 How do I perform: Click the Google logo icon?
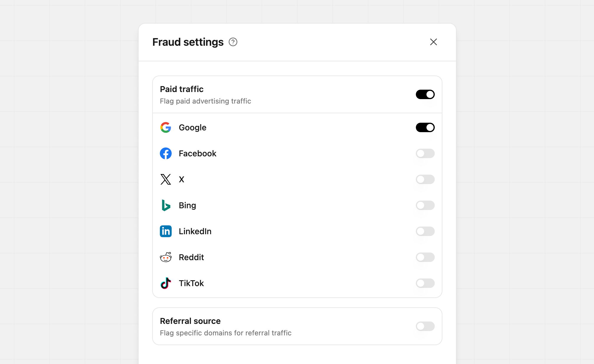coord(166,127)
